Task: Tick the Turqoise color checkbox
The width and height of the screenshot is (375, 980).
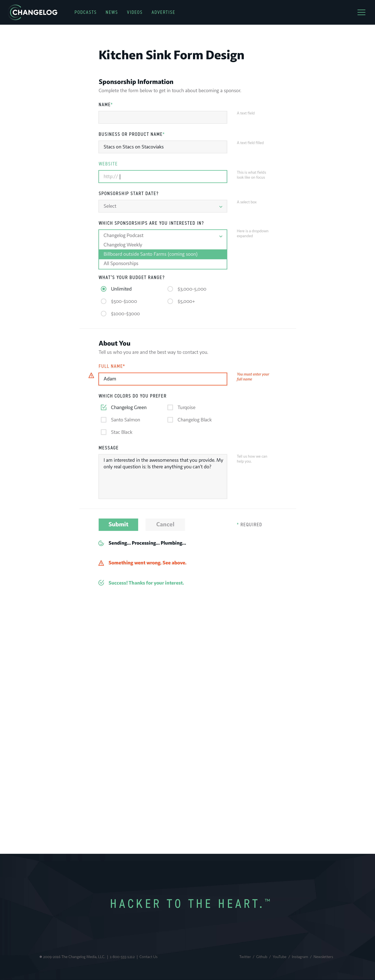Action: [170, 407]
